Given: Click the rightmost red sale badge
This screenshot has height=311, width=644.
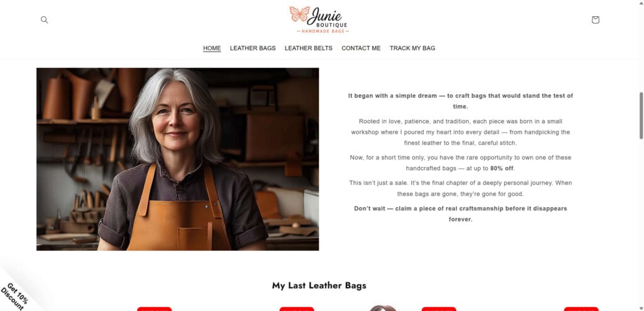Looking at the screenshot, I should pos(581,309).
